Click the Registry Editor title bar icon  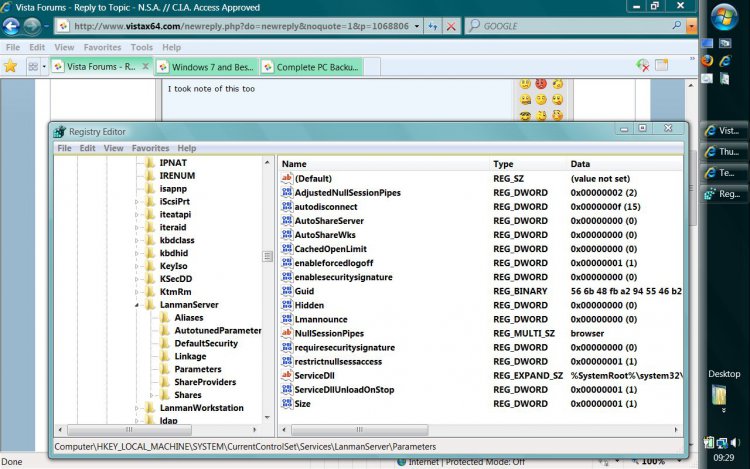[59, 131]
